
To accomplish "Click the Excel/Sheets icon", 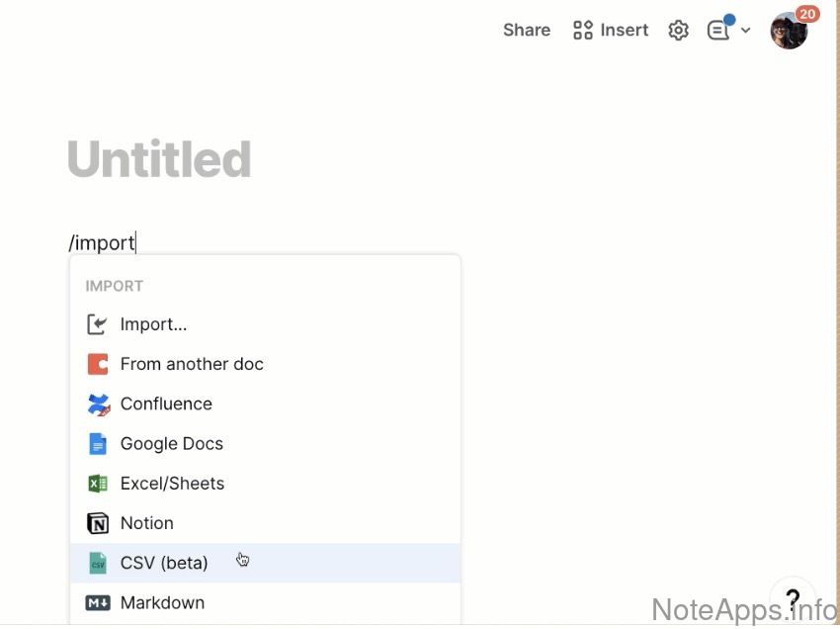I will (97, 484).
